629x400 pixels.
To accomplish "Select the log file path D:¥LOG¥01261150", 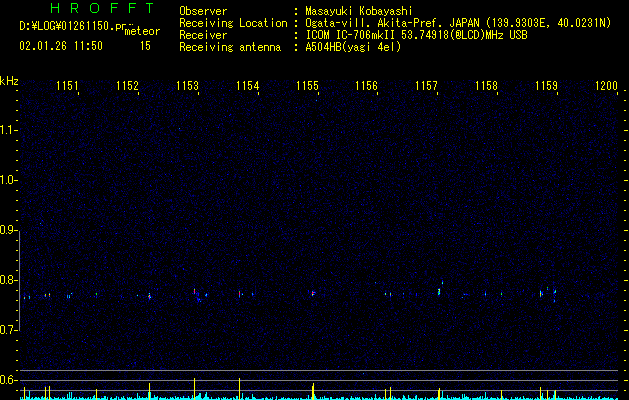I will 72,26.
